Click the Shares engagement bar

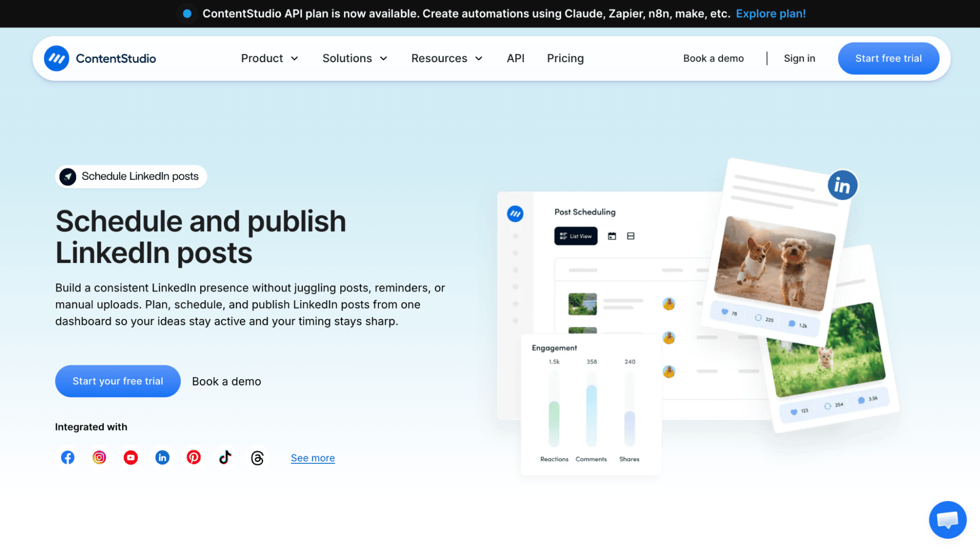click(x=629, y=409)
